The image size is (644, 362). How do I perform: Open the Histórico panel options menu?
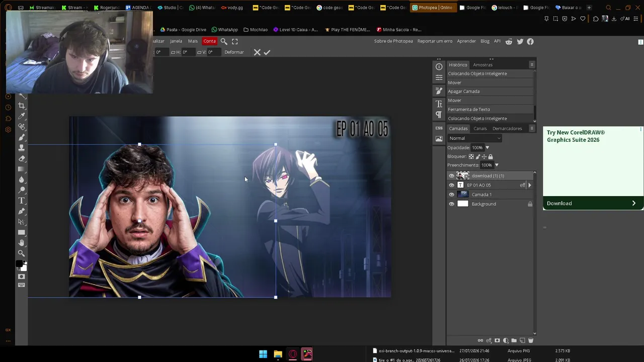point(532,65)
